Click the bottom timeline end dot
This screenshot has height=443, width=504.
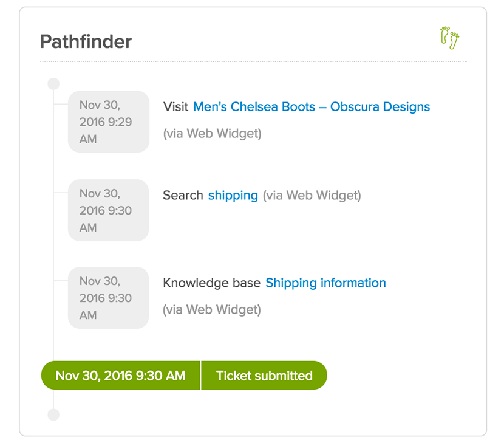coord(53,414)
